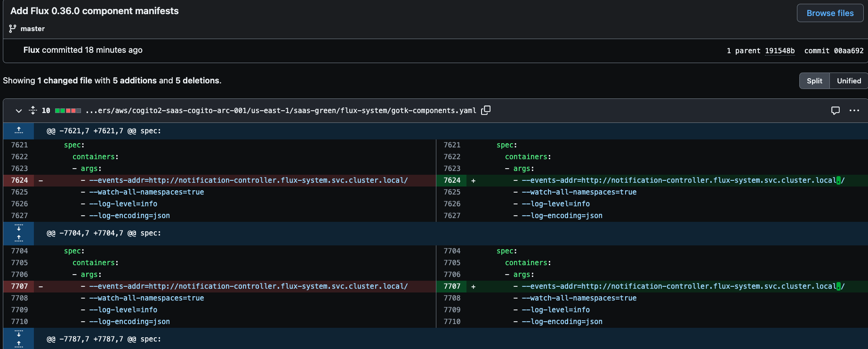Expand all lines of the file diff

click(33, 111)
